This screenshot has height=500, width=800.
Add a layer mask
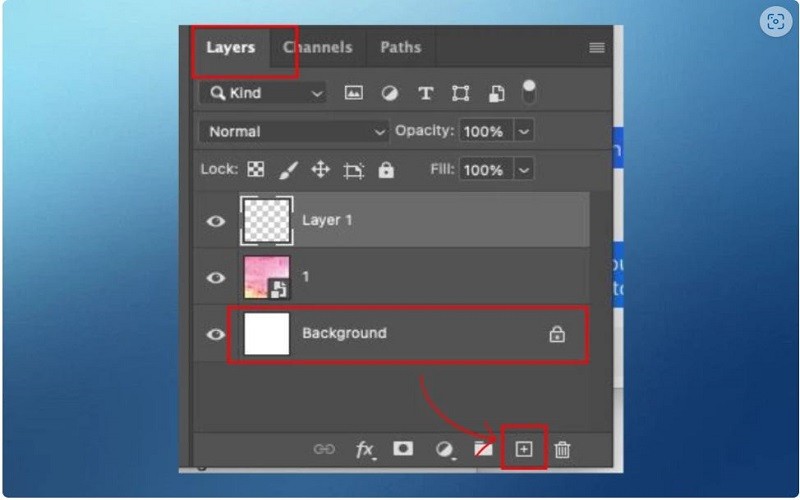pos(403,448)
